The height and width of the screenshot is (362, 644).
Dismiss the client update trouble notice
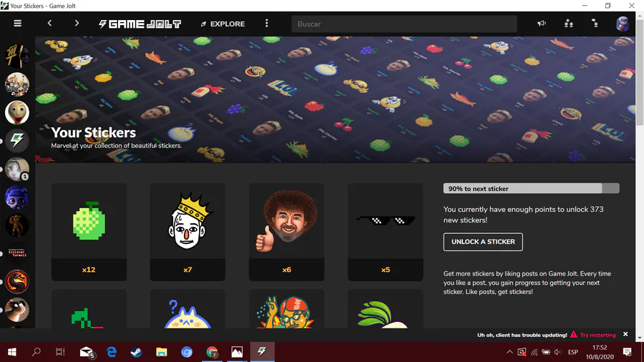click(x=625, y=335)
